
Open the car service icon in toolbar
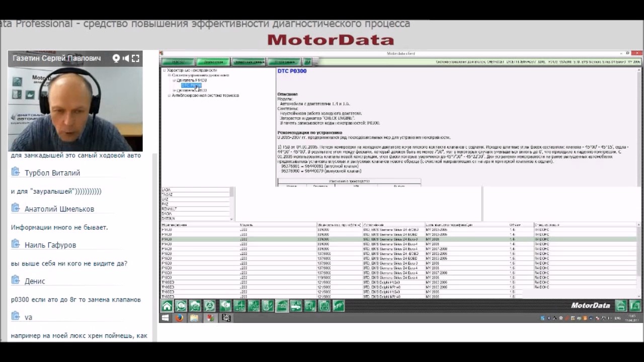pyautogui.click(x=296, y=305)
